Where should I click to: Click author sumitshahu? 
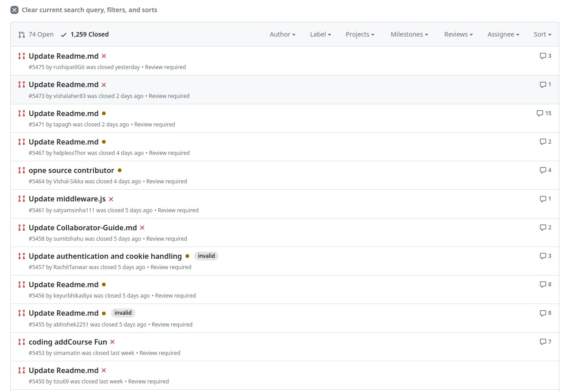(x=68, y=239)
